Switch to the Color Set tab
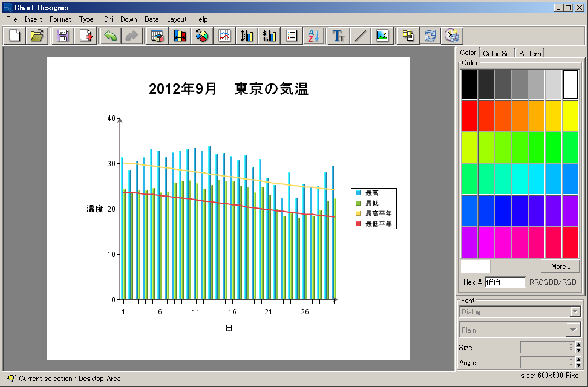This screenshot has width=588, height=387. pyautogui.click(x=497, y=54)
